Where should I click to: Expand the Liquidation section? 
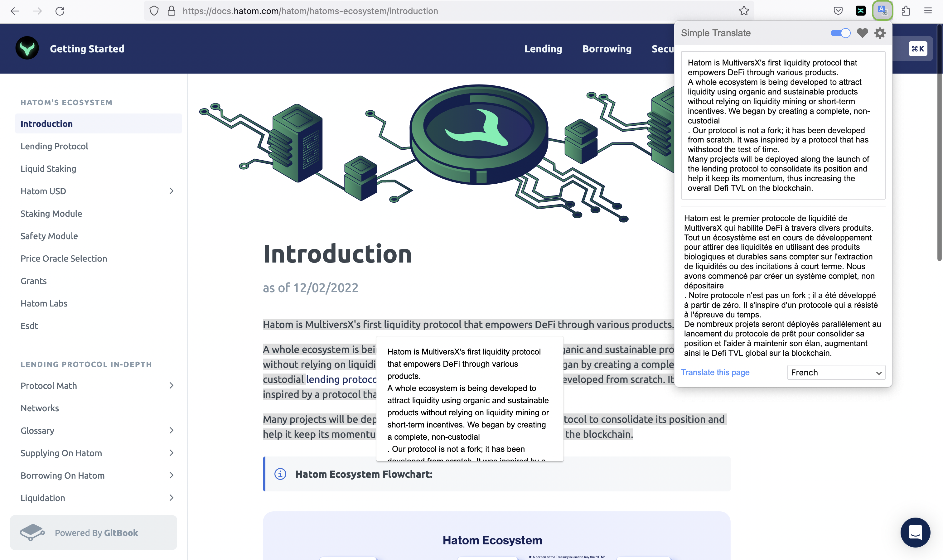point(171,498)
